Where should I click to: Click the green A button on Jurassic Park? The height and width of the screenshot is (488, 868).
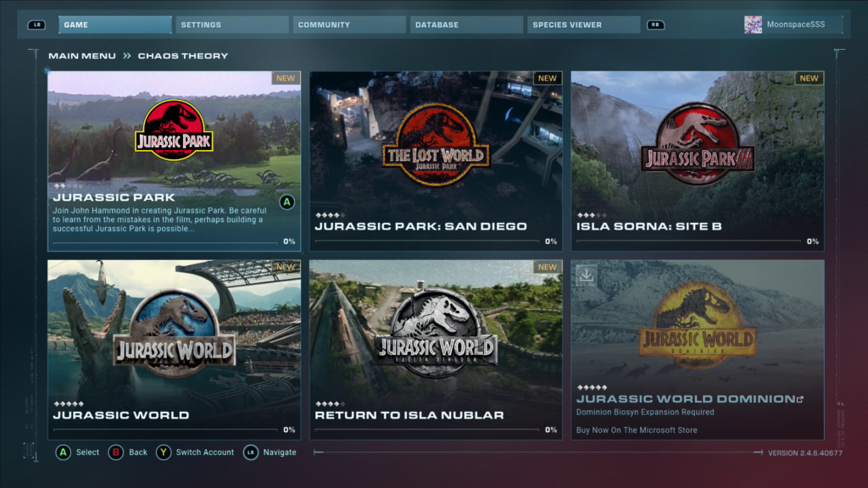pyautogui.click(x=287, y=202)
